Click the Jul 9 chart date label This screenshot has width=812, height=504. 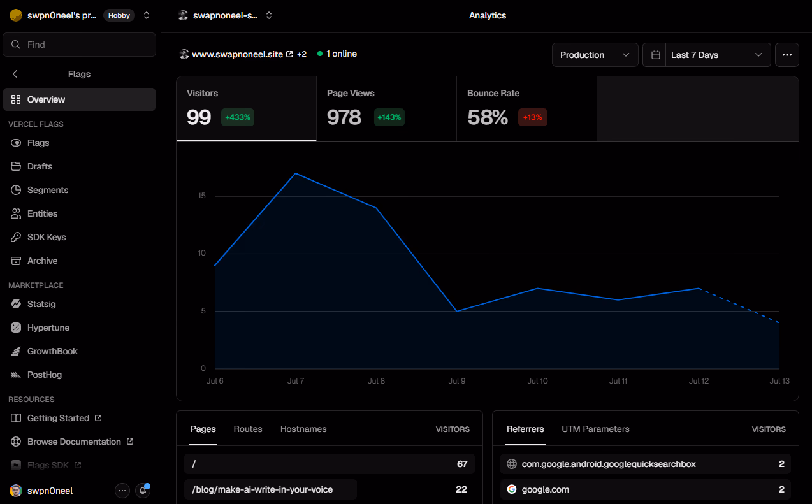tap(457, 381)
